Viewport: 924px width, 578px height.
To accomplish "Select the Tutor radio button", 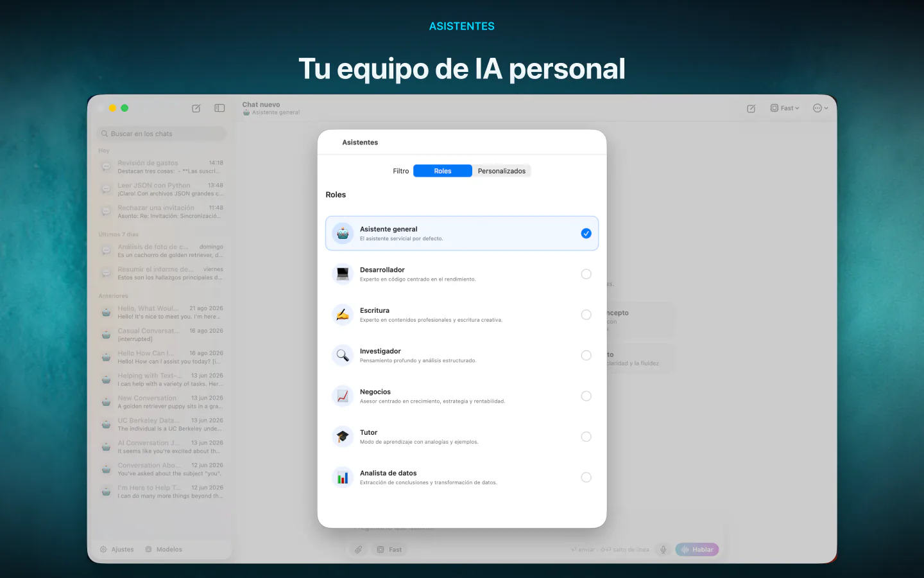I will tap(586, 437).
